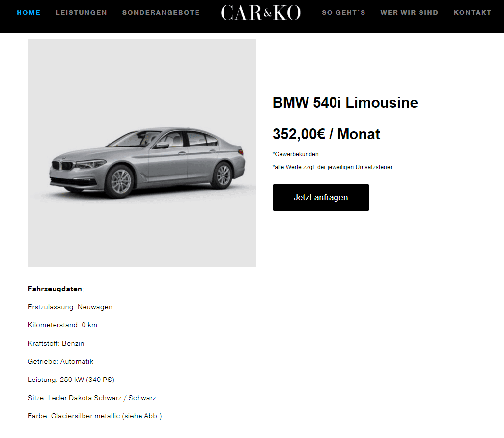Click the Gewerbekunden footnote text
The image size is (504, 438).
click(x=295, y=154)
